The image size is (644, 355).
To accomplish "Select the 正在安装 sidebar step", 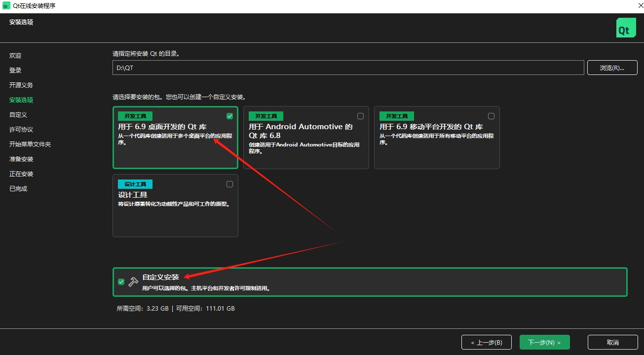I will tap(21, 174).
